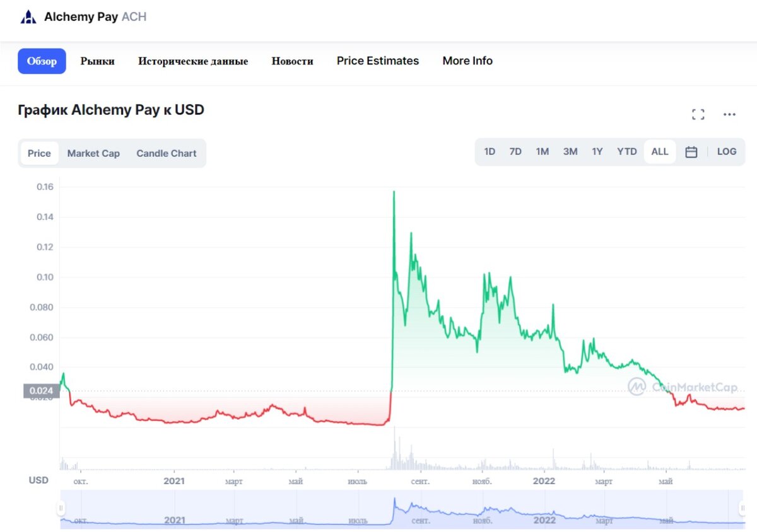Click the price peak on the chart
The image size is (757, 532).
(394, 192)
